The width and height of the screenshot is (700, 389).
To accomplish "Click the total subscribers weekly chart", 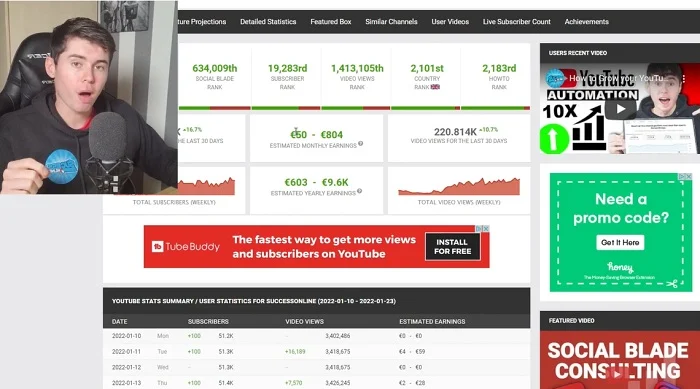I will [206, 186].
